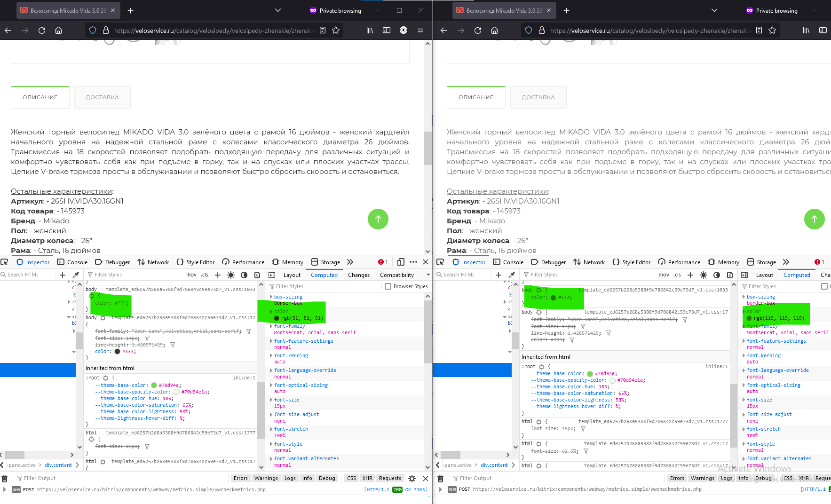Expand the box-sizing computed property in right panel
Screen dimensions: 831x504
(x=744, y=297)
